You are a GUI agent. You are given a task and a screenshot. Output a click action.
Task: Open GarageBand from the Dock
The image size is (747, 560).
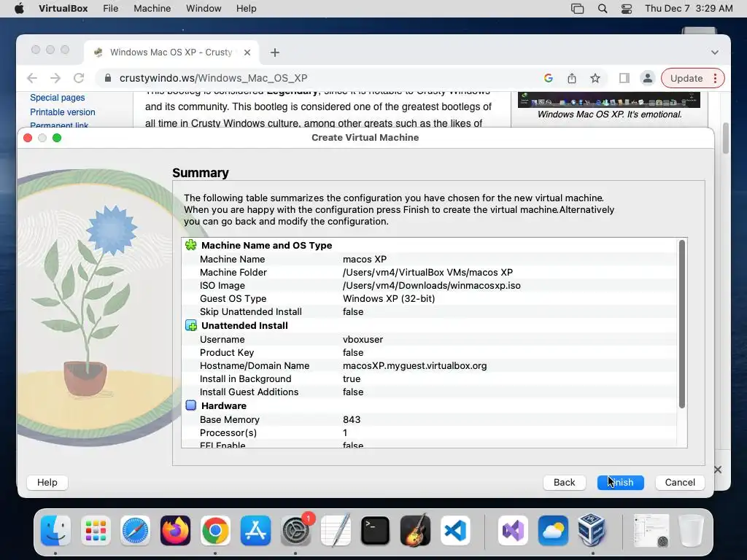(415, 531)
